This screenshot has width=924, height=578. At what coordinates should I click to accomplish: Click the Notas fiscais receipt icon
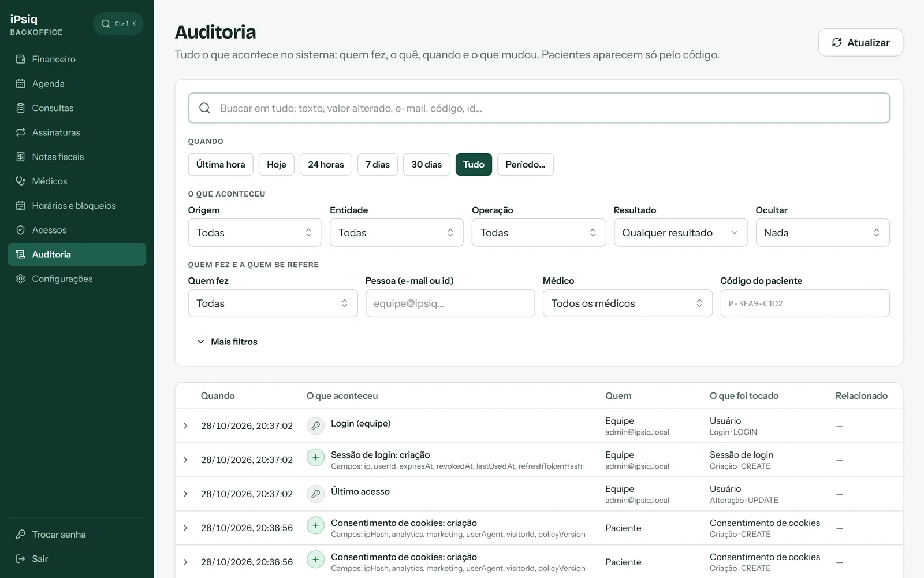[21, 157]
